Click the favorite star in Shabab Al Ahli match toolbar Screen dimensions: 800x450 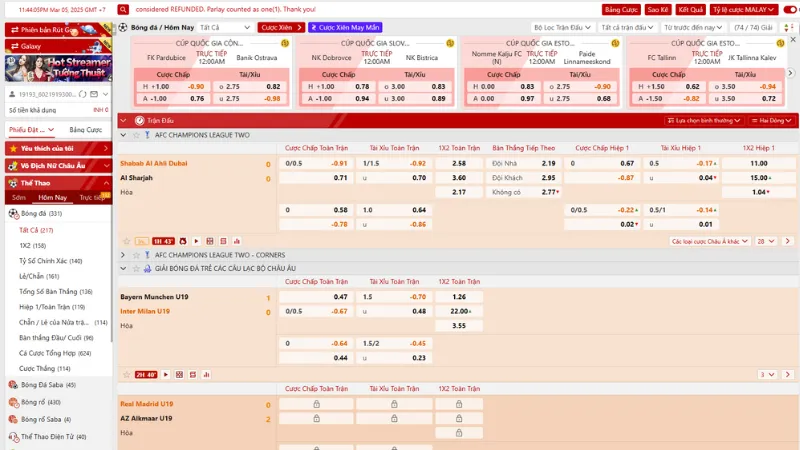click(125, 241)
